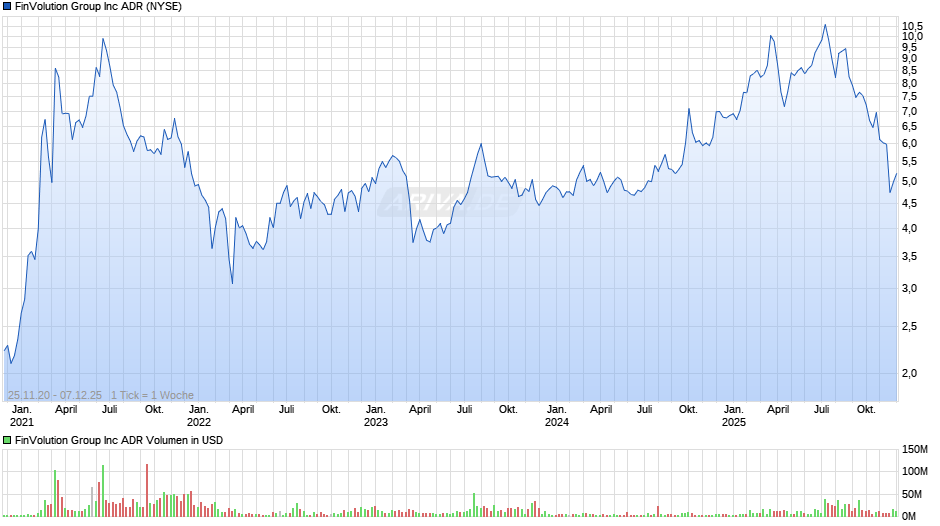The width and height of the screenshot is (940, 526).
Task: Click the tallest red volume bar near Okt. 2021
Action: pyautogui.click(x=147, y=490)
